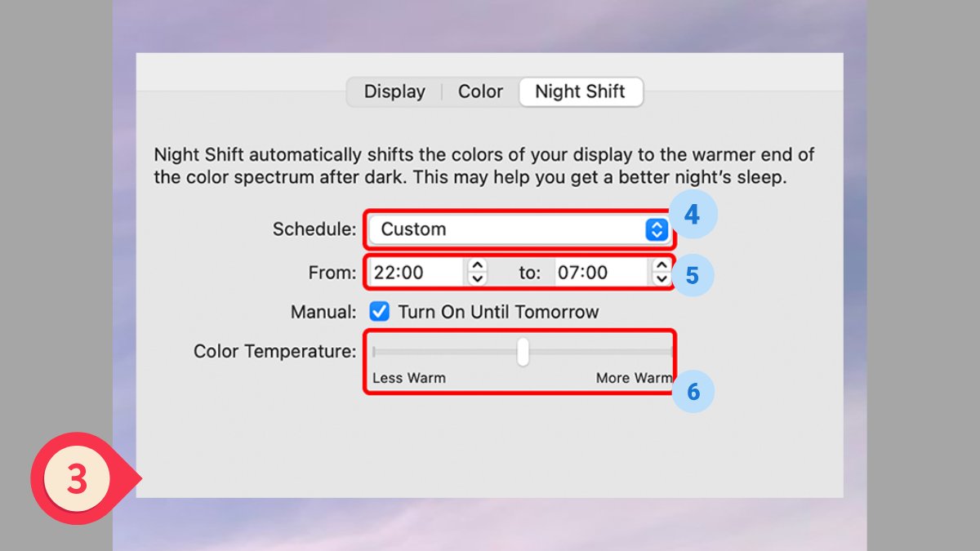The width and height of the screenshot is (980, 551).
Task: Increase the to time with up arrow
Action: [661, 265]
